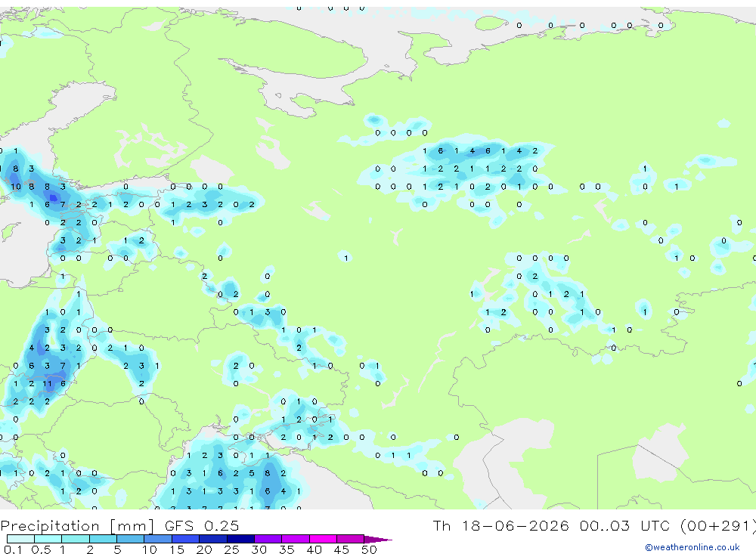
Task: Select the palest 0.1–0.5 mm legend swatch
Action: [20, 539]
